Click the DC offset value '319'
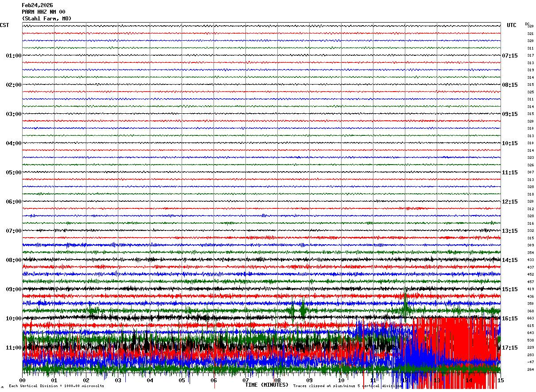536x392 pixels. 530,70
